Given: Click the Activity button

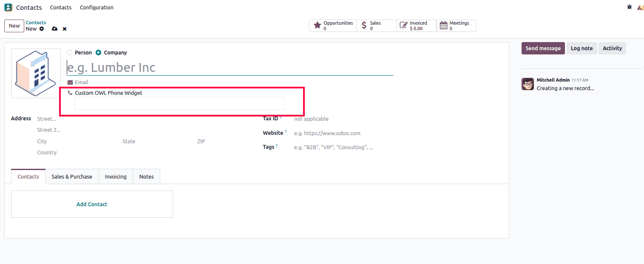Looking at the screenshot, I should 612,48.
